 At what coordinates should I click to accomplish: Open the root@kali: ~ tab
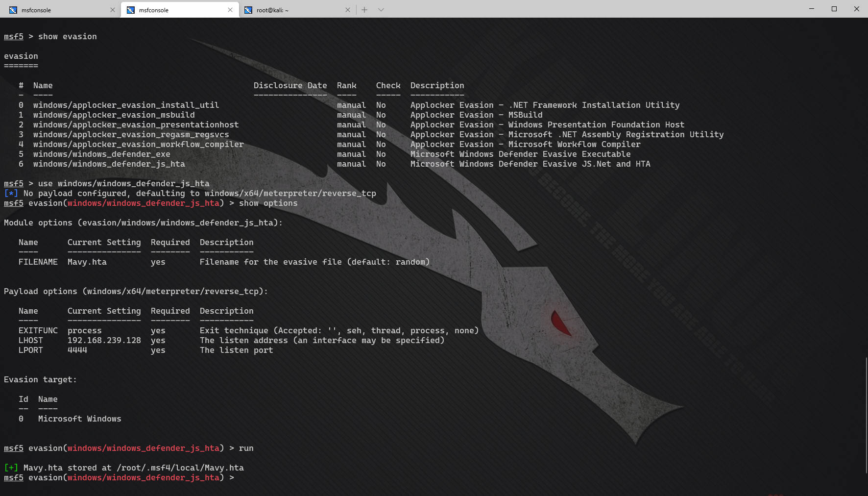click(298, 10)
